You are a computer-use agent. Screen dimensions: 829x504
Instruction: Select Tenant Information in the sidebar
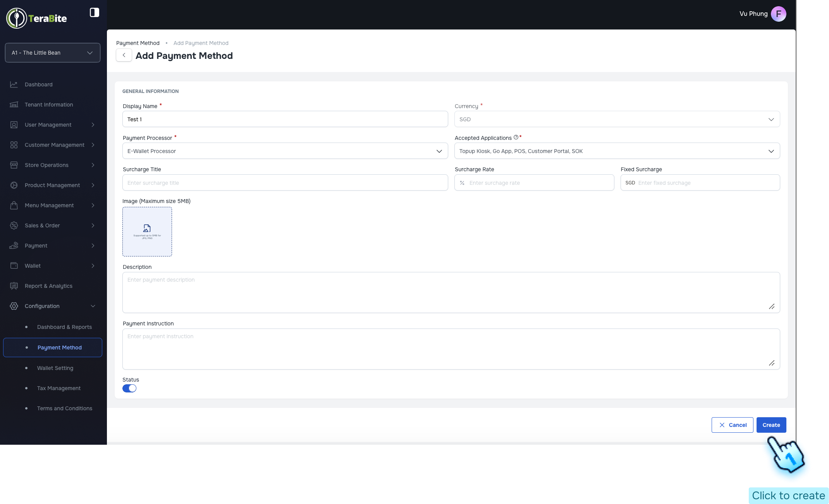[48, 105]
